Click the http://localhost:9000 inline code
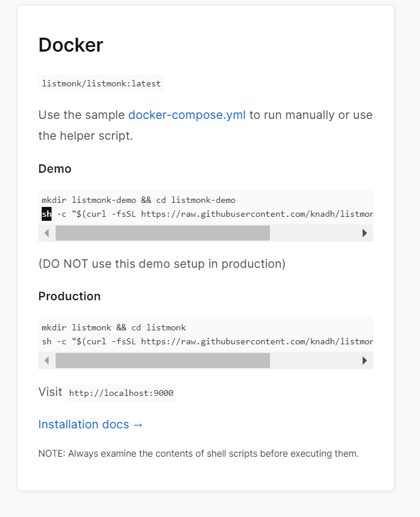420x517 pixels. 120,393
